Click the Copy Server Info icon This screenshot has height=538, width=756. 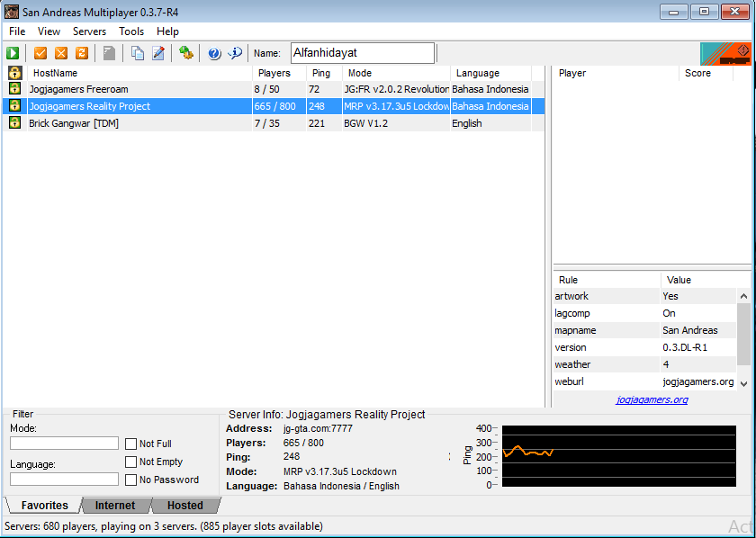[x=138, y=53]
